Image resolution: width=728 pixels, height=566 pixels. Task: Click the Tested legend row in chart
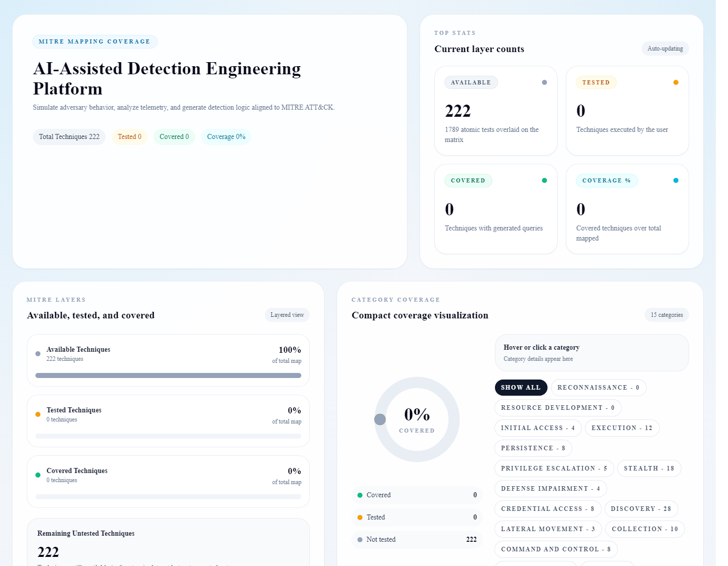(x=417, y=517)
